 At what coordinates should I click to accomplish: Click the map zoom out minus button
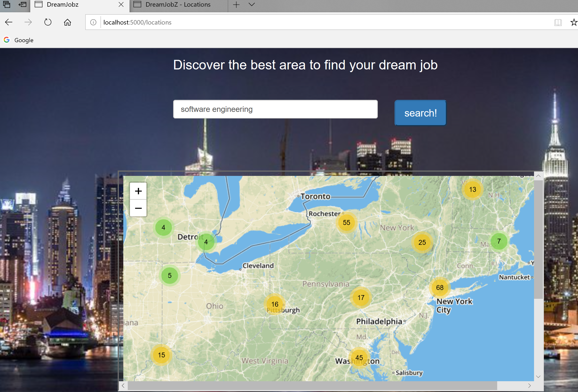point(138,208)
